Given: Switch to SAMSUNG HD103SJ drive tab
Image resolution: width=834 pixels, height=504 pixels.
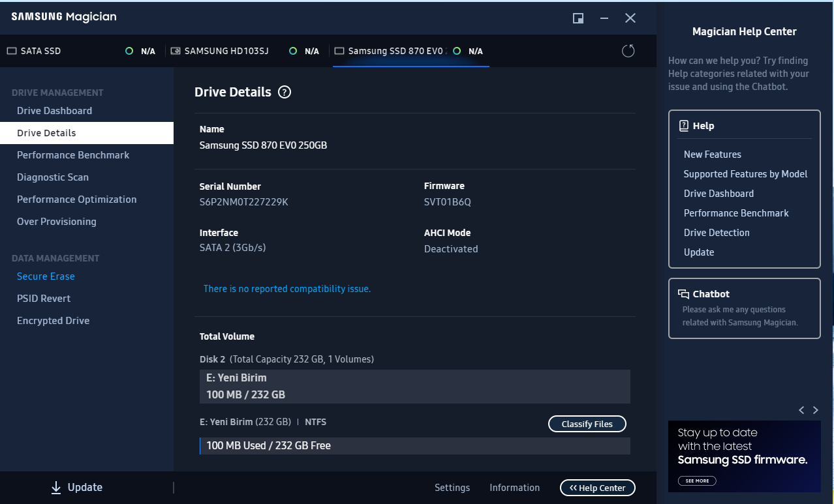Looking at the screenshot, I should coord(245,51).
